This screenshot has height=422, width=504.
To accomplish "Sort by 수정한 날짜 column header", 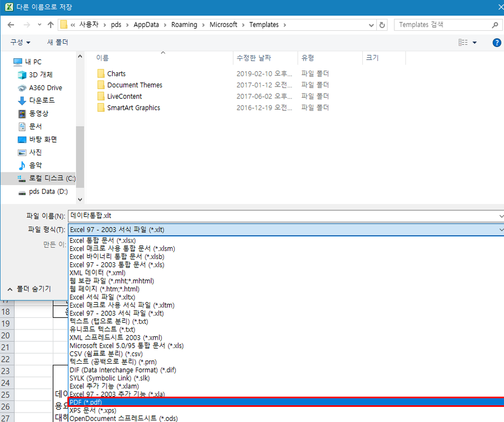I will [x=254, y=58].
